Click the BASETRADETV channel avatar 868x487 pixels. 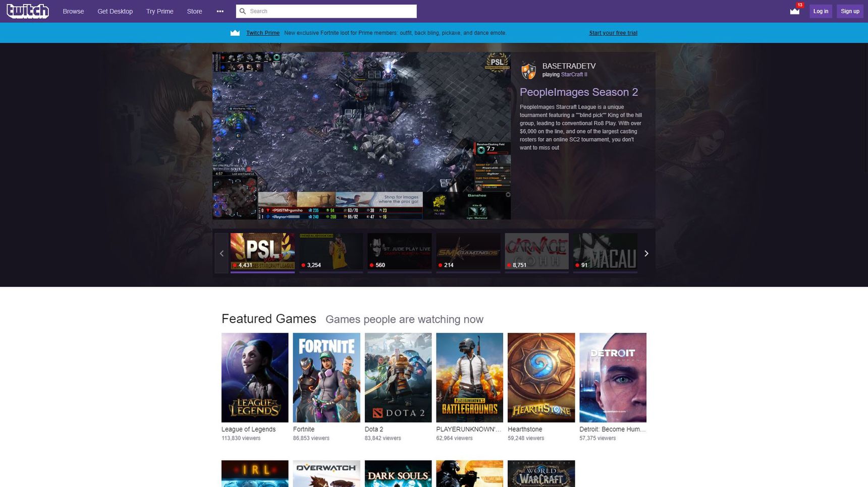point(528,71)
